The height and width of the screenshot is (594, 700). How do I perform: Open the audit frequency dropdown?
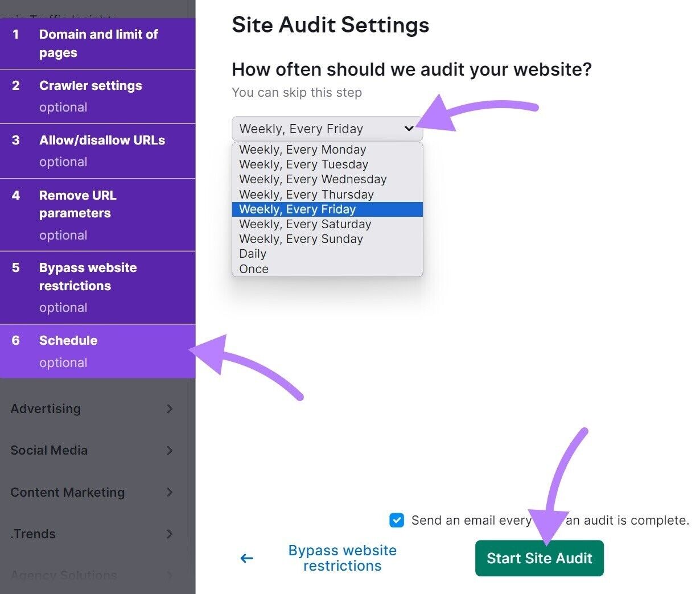pyautogui.click(x=327, y=129)
